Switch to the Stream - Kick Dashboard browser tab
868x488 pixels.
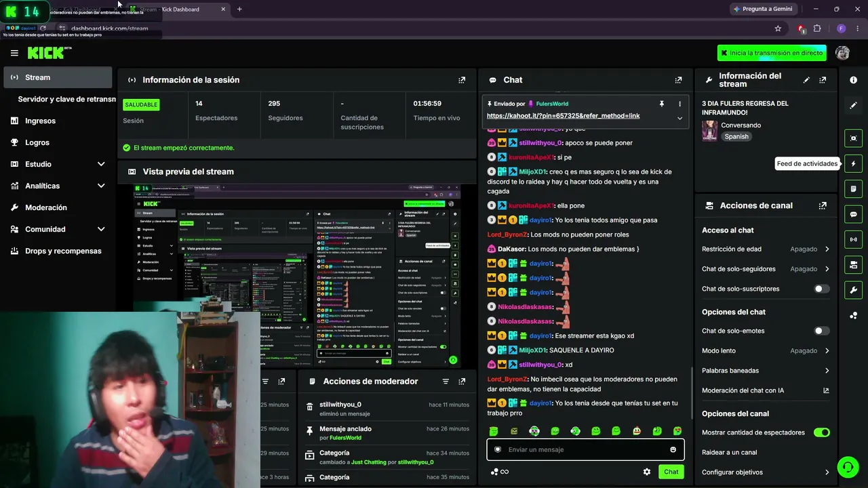(x=178, y=9)
